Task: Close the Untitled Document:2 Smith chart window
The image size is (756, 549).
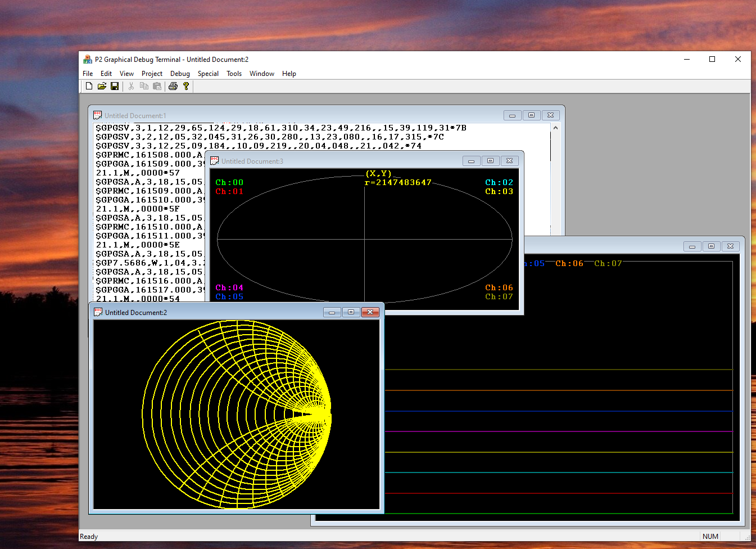Action: [x=370, y=312]
